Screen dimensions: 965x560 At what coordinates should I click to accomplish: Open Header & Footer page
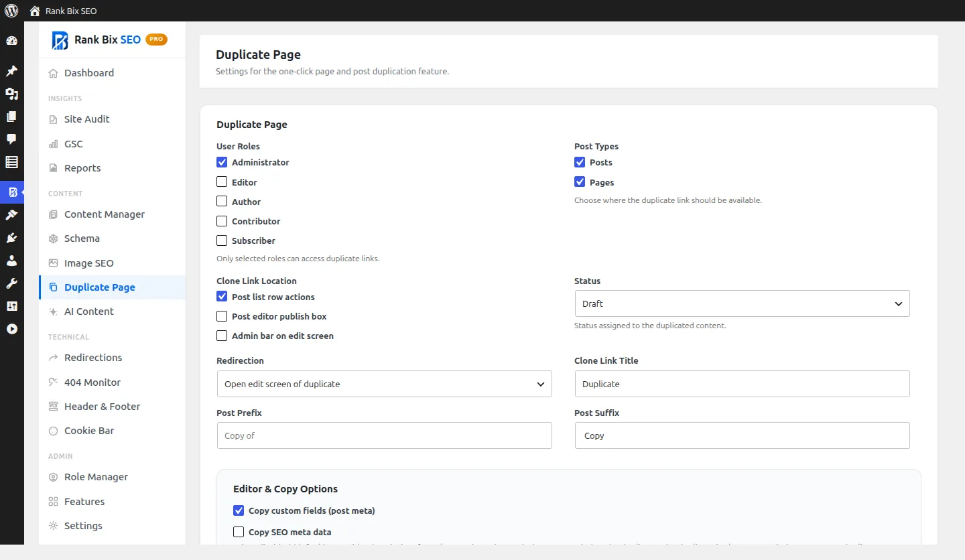(x=112, y=407)
